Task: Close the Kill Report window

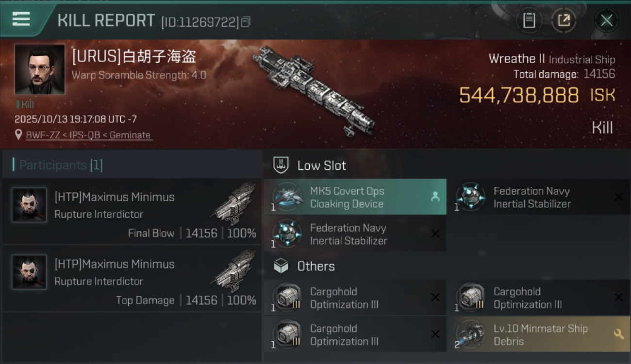Action: [x=606, y=20]
